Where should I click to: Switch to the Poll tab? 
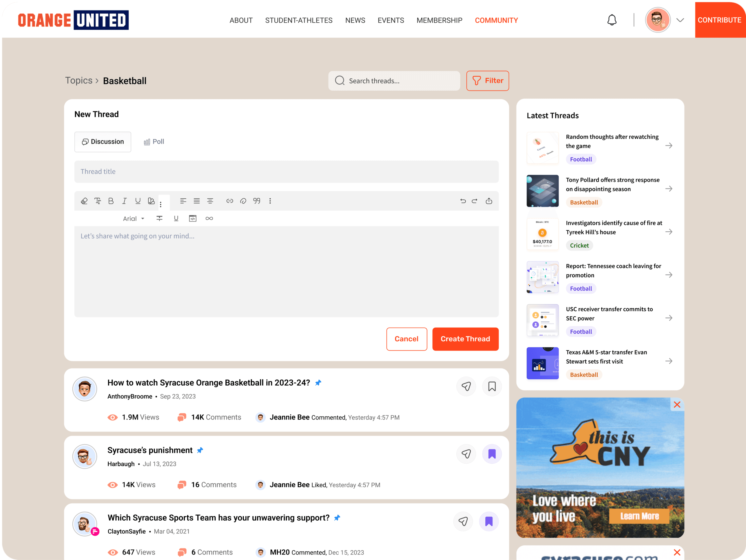click(x=154, y=142)
